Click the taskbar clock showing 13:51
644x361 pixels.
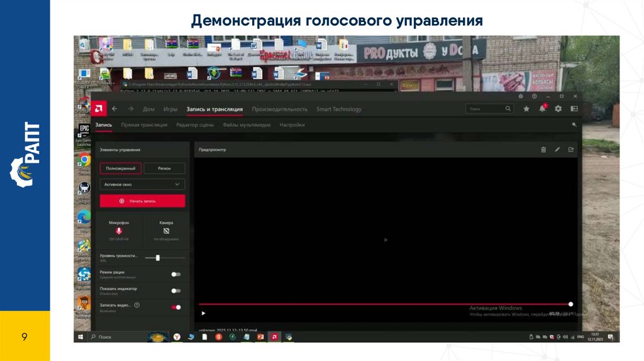pyautogui.click(x=594, y=336)
